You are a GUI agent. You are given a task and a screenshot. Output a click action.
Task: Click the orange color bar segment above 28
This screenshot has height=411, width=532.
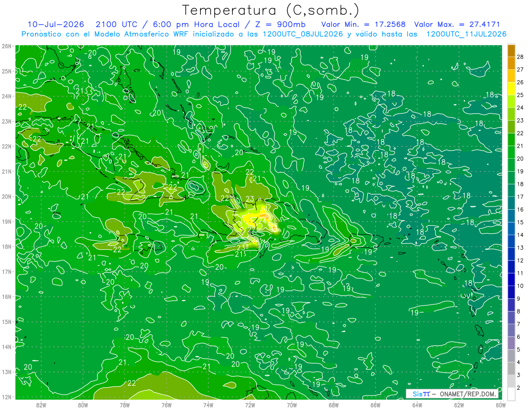click(x=511, y=51)
